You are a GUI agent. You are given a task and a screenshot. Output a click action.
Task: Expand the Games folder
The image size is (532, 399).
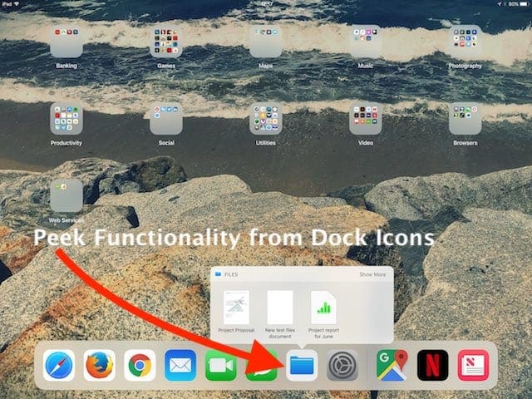(x=166, y=42)
